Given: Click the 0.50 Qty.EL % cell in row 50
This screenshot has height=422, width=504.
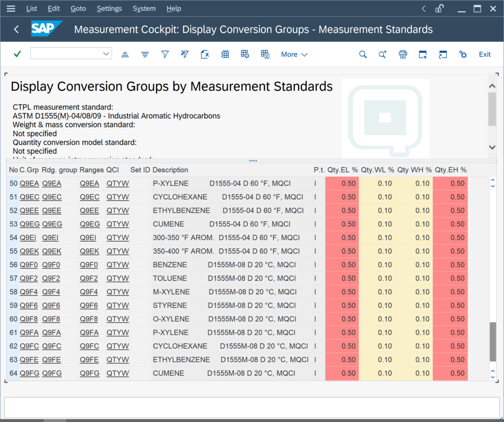Looking at the screenshot, I should pos(342,183).
